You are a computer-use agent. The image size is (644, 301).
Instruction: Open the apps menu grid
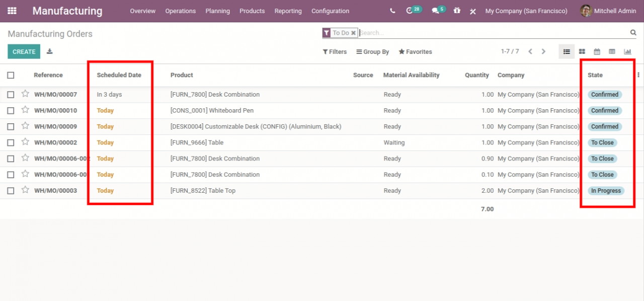tap(12, 10)
